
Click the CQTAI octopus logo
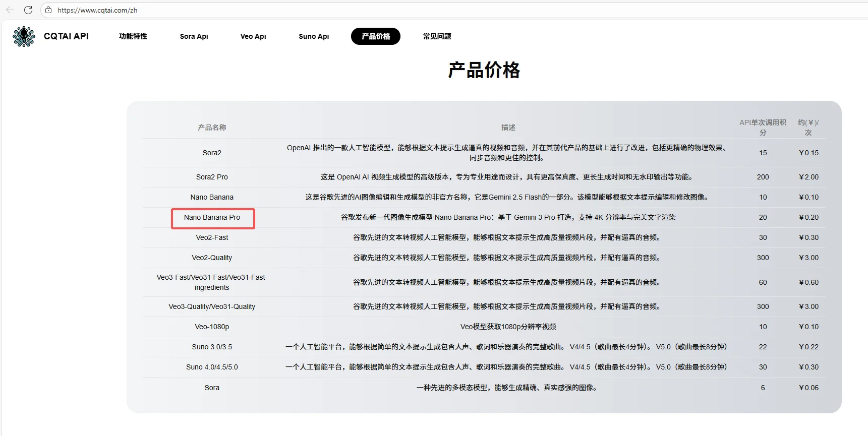coord(24,36)
